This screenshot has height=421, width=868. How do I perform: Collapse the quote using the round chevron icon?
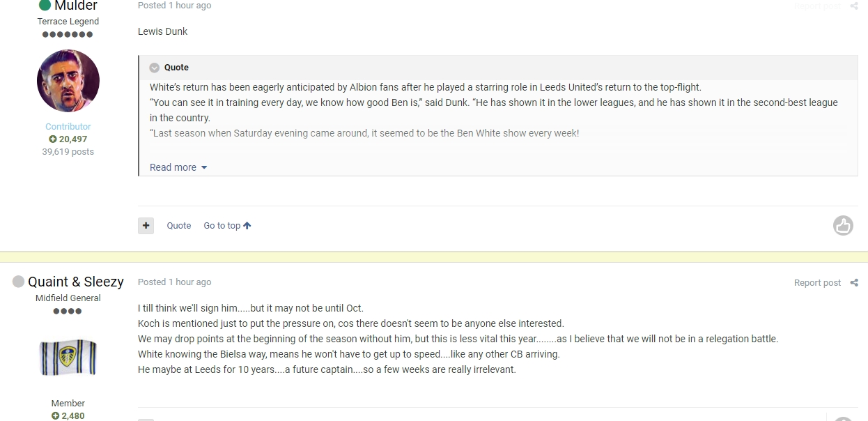(x=155, y=68)
